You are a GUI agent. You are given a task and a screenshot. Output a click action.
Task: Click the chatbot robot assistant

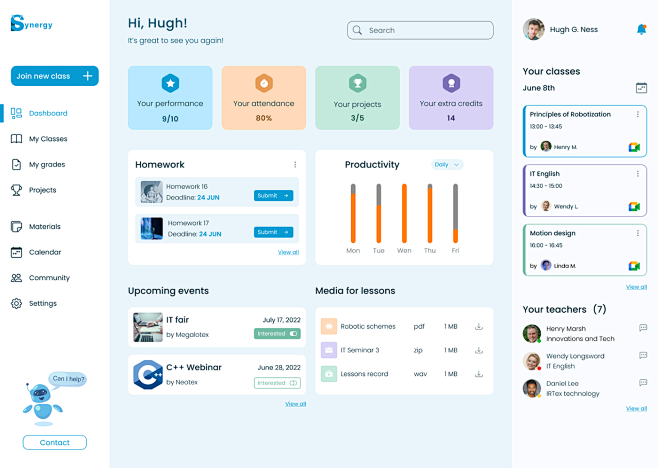(x=42, y=404)
